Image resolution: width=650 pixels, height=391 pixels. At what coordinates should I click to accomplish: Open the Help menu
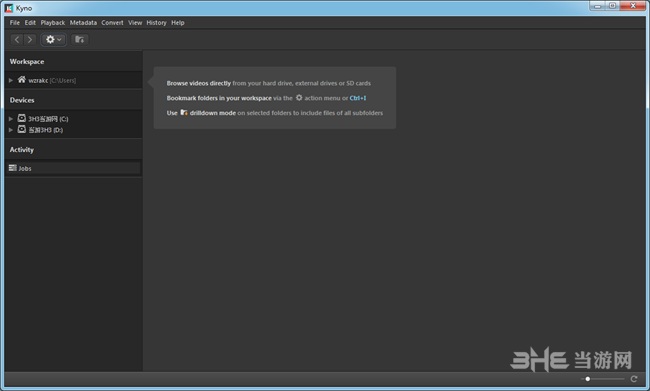[x=178, y=23]
